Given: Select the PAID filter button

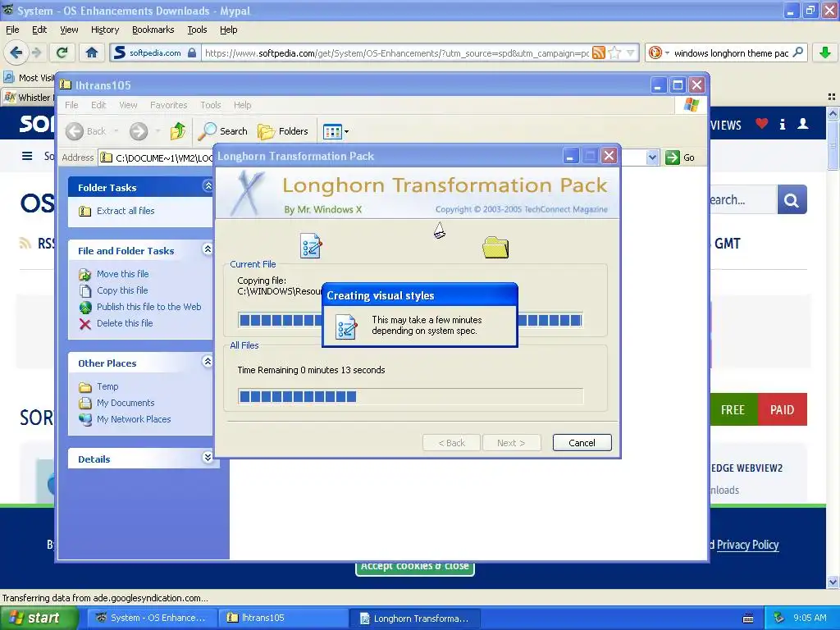Looking at the screenshot, I should pos(782,409).
